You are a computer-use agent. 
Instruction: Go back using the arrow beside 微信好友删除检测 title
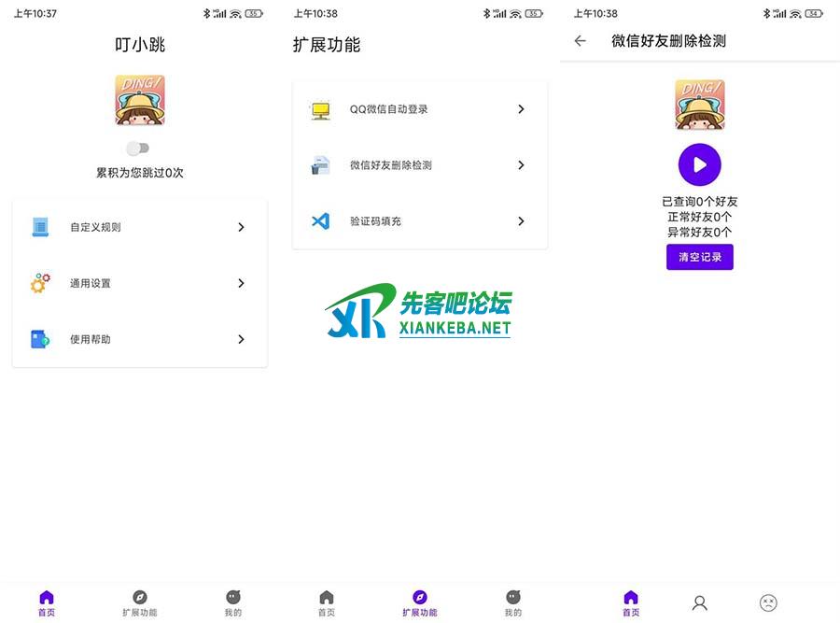(x=581, y=41)
